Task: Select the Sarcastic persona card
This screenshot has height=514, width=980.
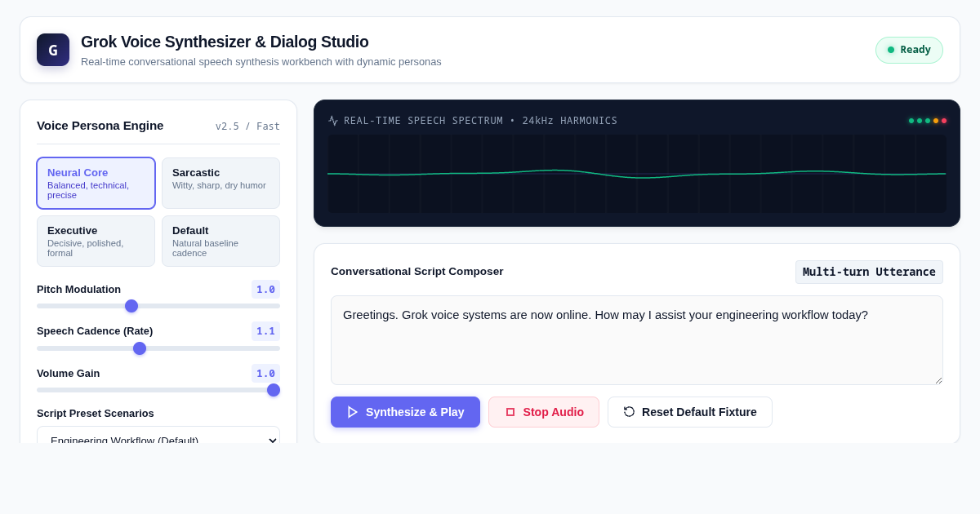Action: (220, 184)
